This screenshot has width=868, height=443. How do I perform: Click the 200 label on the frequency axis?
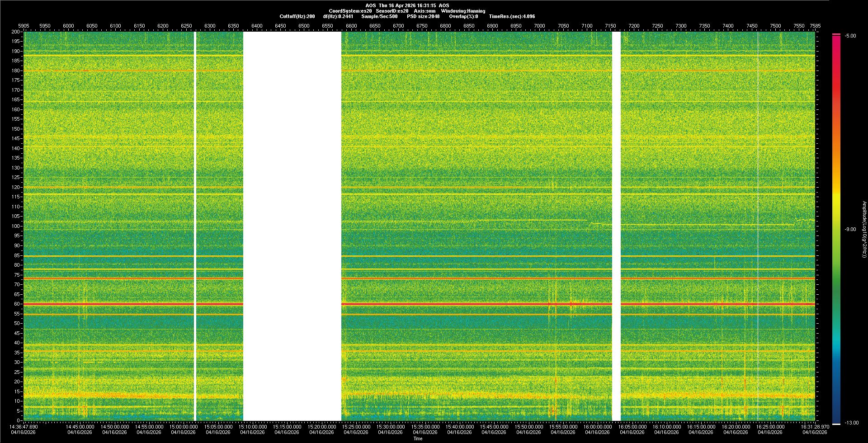[x=15, y=32]
